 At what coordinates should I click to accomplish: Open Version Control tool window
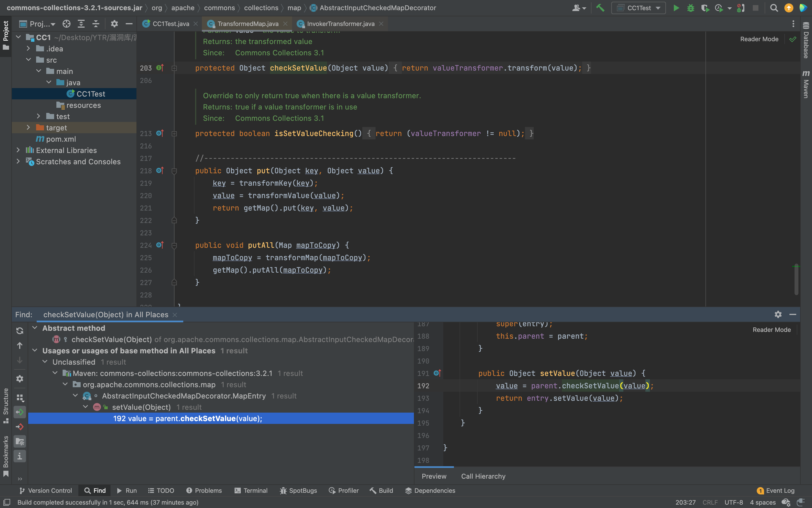point(46,491)
